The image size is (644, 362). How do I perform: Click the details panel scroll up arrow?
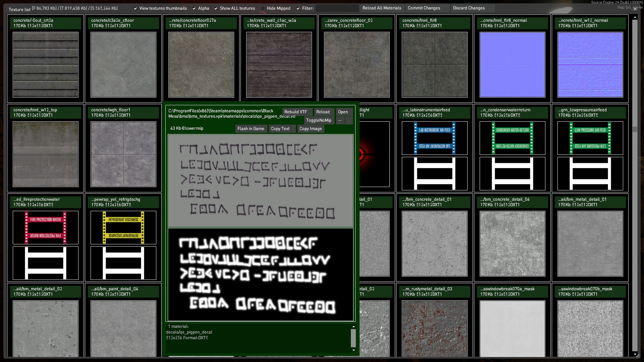[354, 326]
